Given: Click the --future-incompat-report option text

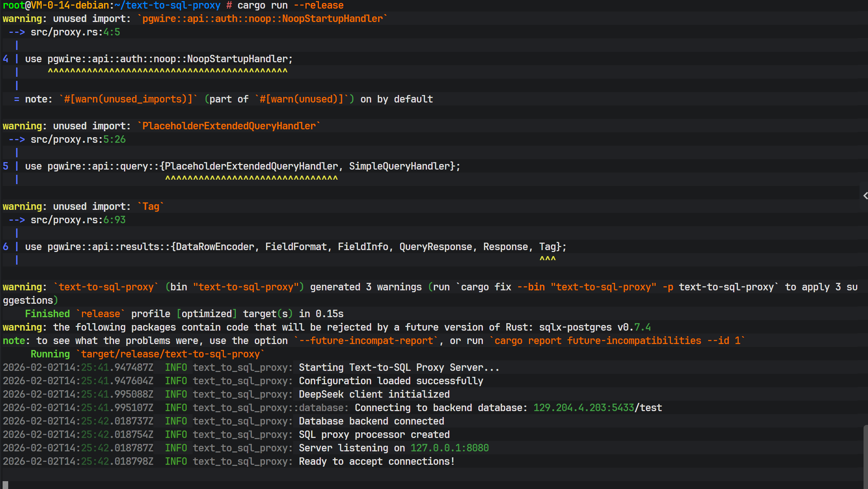Looking at the screenshot, I should pyautogui.click(x=366, y=341).
